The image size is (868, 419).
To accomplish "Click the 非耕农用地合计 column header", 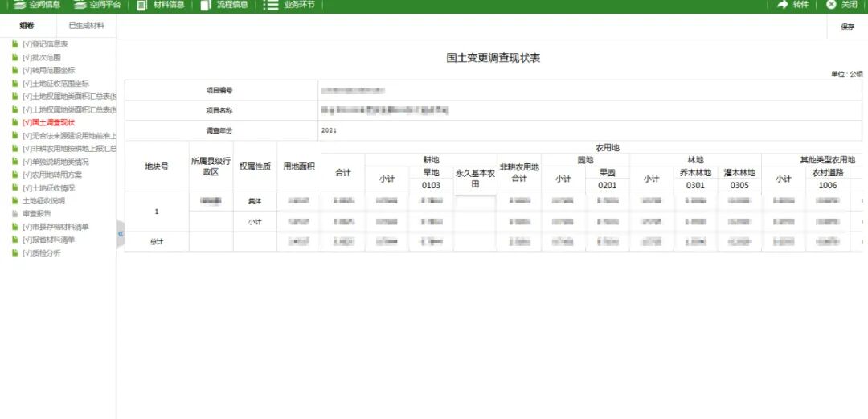I will pos(519,172).
